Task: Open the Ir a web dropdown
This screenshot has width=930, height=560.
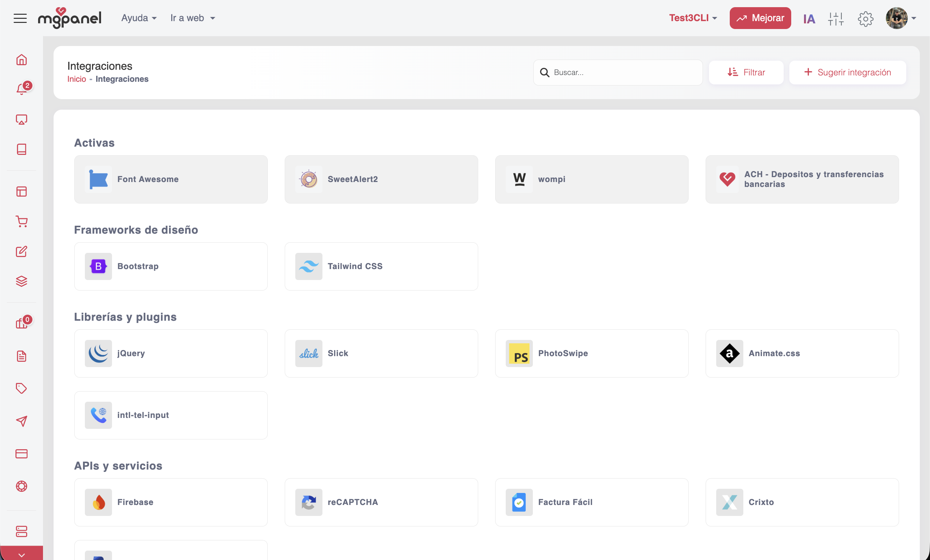Action: click(x=192, y=18)
